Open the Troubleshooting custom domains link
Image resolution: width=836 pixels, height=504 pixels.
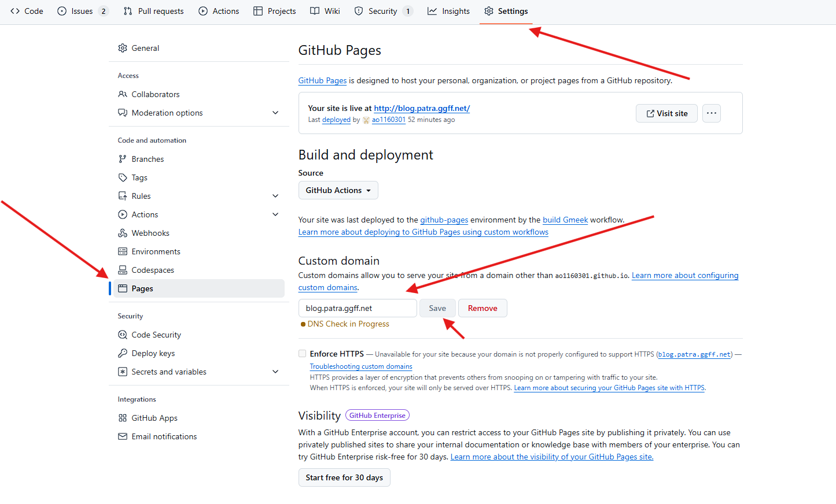tap(361, 366)
